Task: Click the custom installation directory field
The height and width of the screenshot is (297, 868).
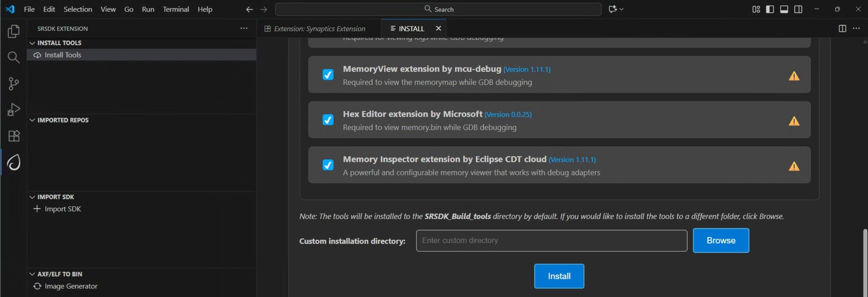Action: [x=551, y=241]
